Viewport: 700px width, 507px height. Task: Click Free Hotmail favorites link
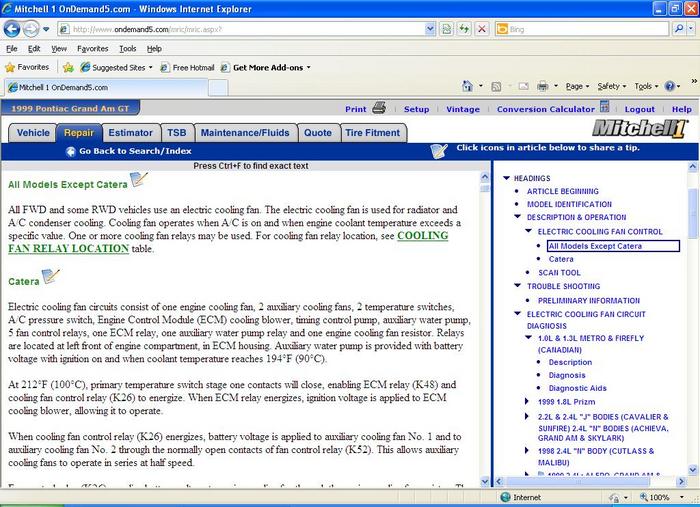(188, 67)
